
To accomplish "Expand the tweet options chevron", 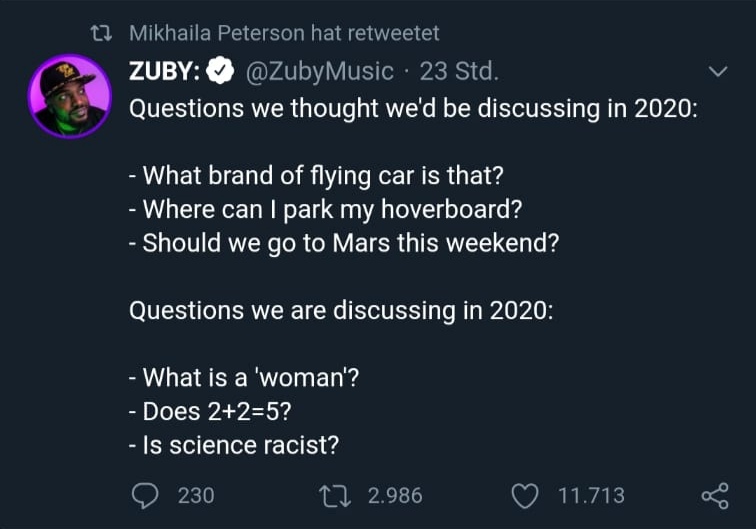I will 717,72.
